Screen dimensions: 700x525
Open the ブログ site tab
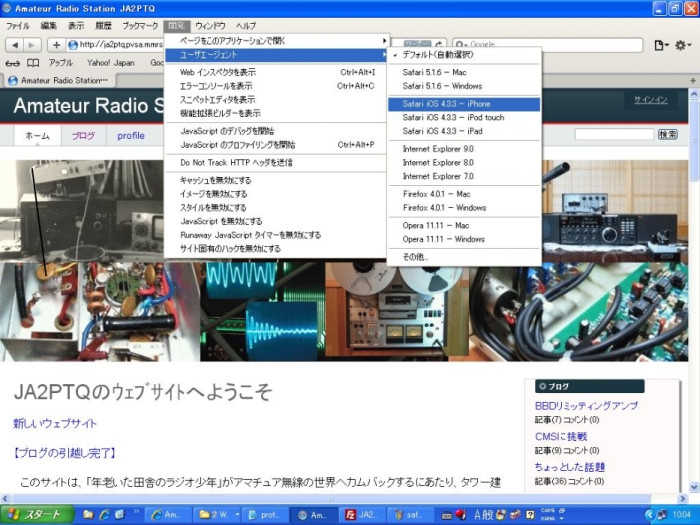click(83, 136)
